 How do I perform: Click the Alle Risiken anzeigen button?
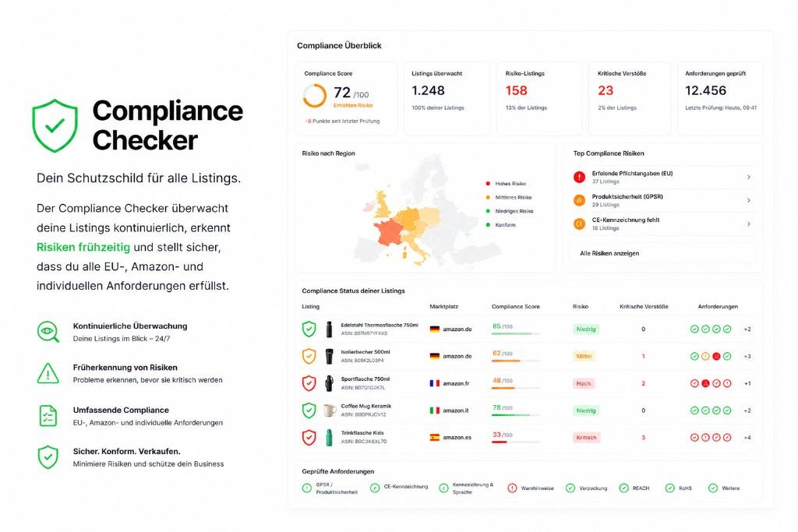pos(663,253)
